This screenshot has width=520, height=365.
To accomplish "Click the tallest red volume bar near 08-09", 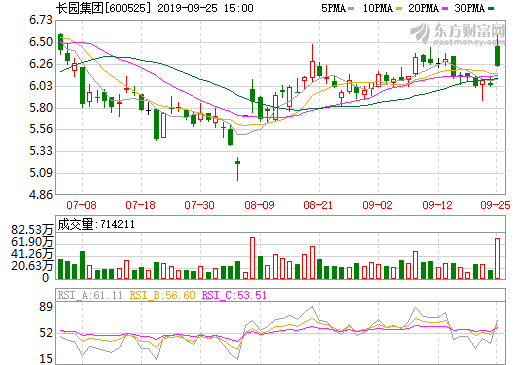I will (x=253, y=258).
